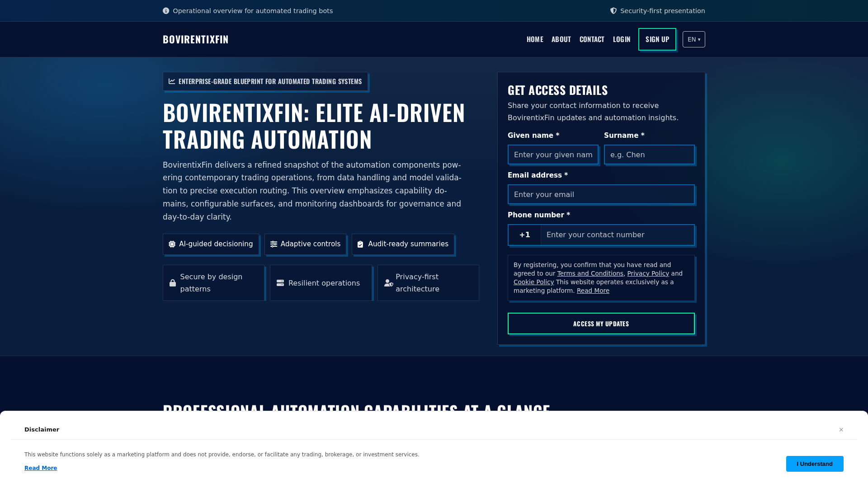Image resolution: width=868 pixels, height=488 pixels.
Task: Click the Secure by design patterns card
Action: [x=213, y=283]
